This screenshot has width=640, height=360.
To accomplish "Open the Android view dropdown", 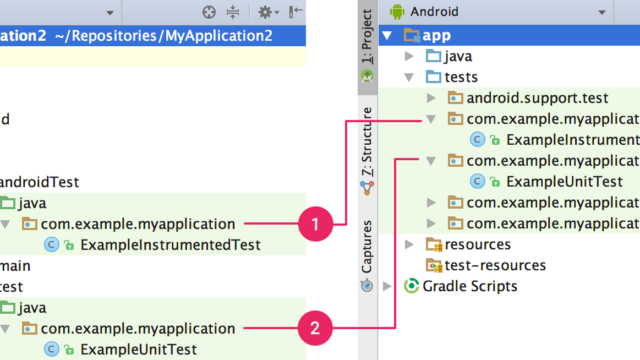I will point(602,12).
